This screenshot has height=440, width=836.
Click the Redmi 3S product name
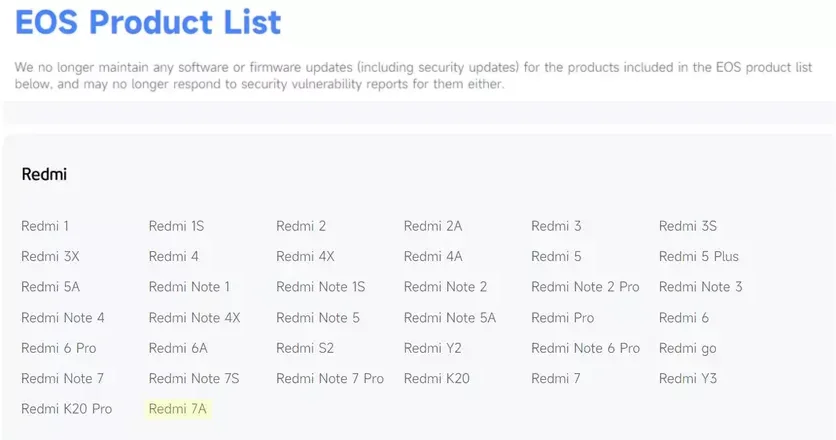[688, 226]
